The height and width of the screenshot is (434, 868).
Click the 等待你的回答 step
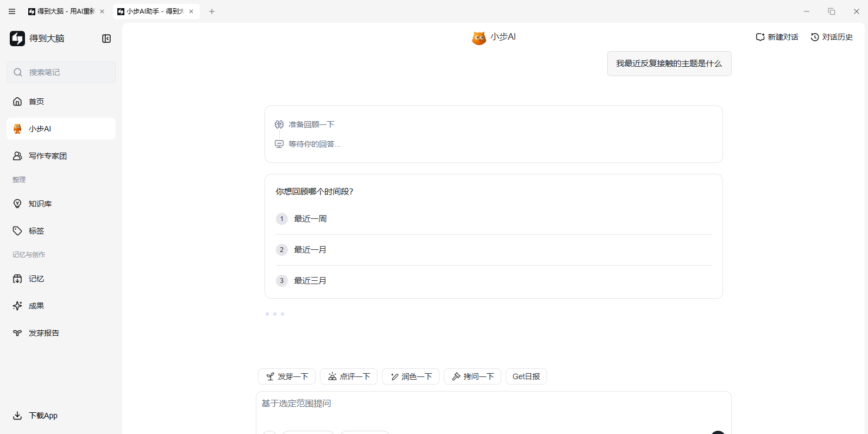[308, 144]
